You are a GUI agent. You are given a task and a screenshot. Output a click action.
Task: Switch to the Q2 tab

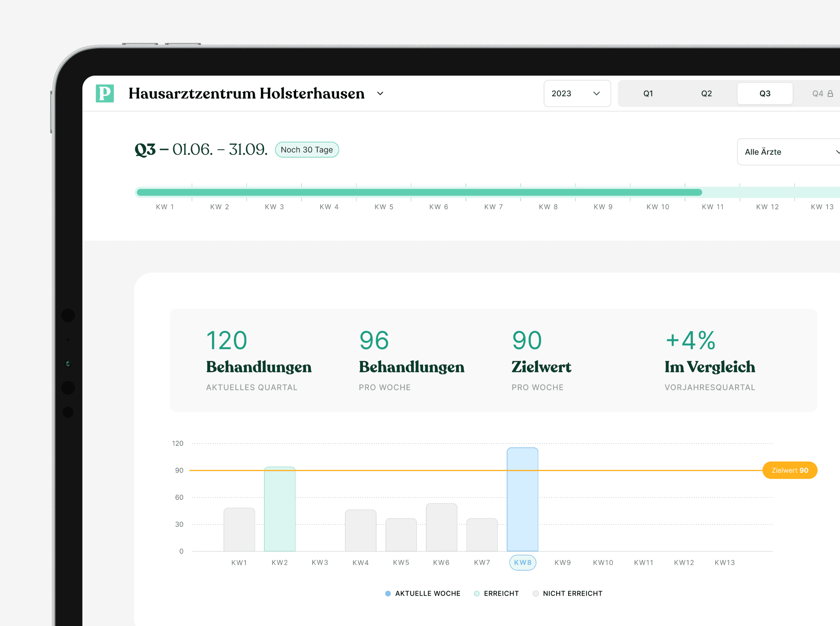tap(706, 94)
